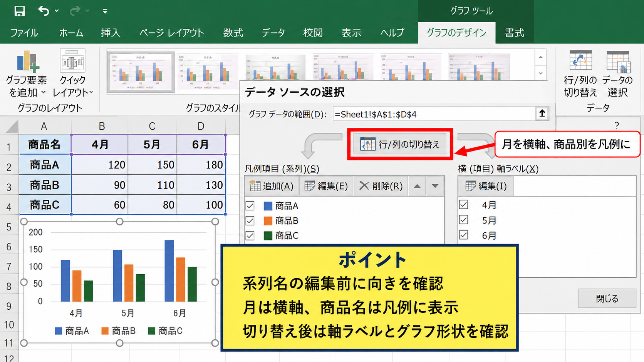This screenshot has height=362, width=644.
Task: Select the first chart style thumbnail
Action: point(141,72)
